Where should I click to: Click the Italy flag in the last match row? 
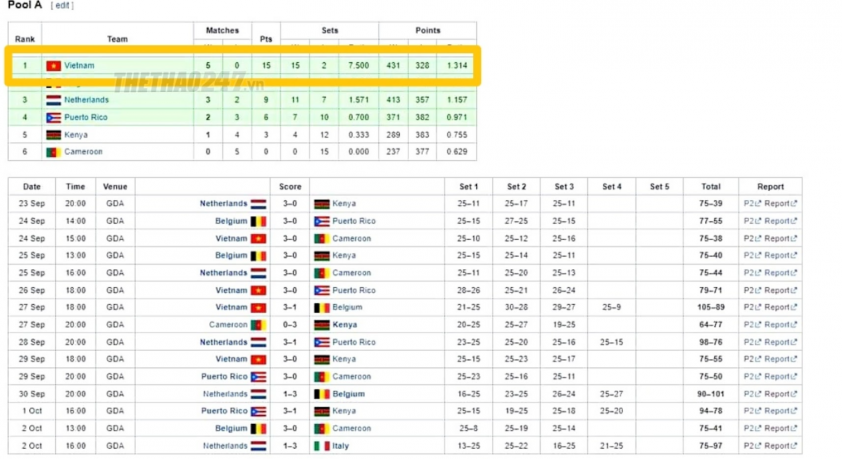pyautogui.click(x=322, y=446)
